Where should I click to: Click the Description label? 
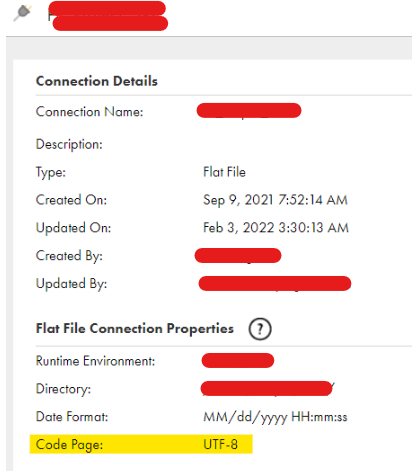69,145
